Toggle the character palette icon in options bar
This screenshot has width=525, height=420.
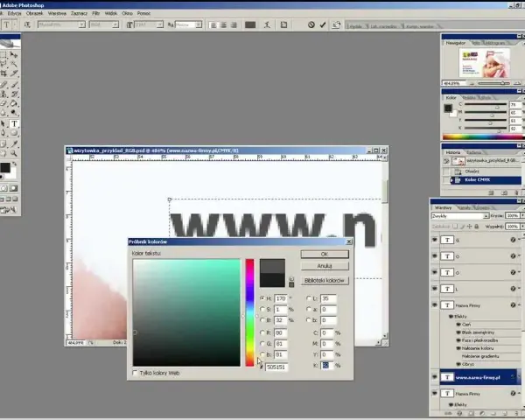pos(283,24)
